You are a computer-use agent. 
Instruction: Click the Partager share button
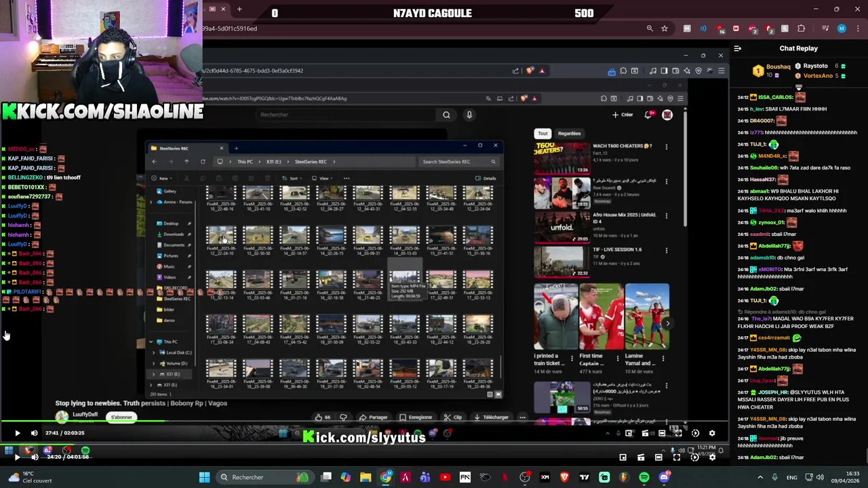click(x=374, y=418)
